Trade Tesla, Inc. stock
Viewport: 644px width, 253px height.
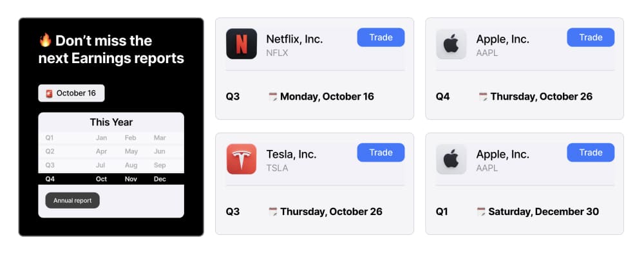(381, 153)
